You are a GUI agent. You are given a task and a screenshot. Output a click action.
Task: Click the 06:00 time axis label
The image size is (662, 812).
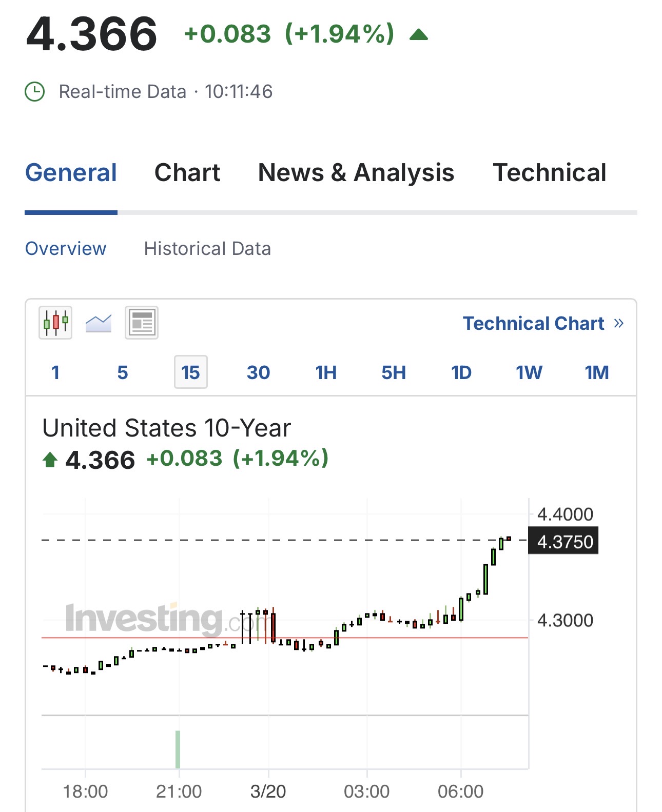(x=460, y=791)
